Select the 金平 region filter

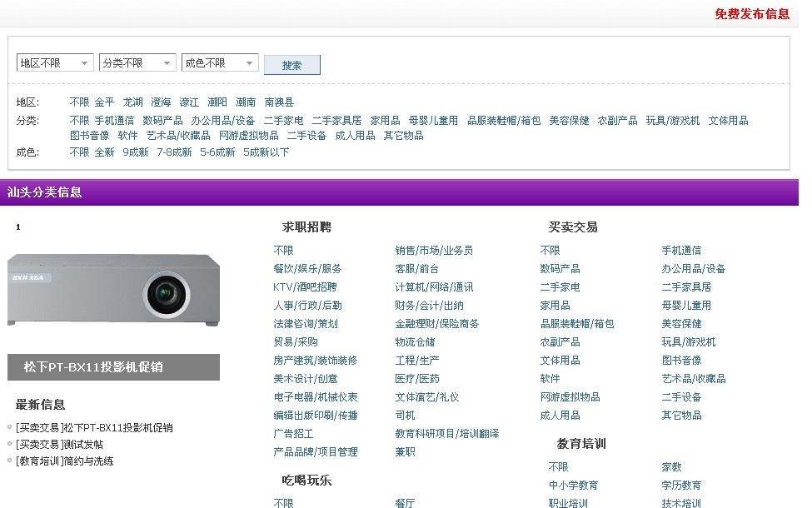(x=104, y=102)
